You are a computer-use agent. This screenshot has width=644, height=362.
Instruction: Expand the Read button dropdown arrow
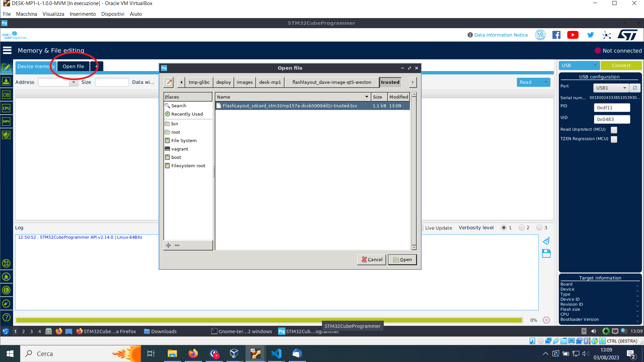tap(546, 82)
